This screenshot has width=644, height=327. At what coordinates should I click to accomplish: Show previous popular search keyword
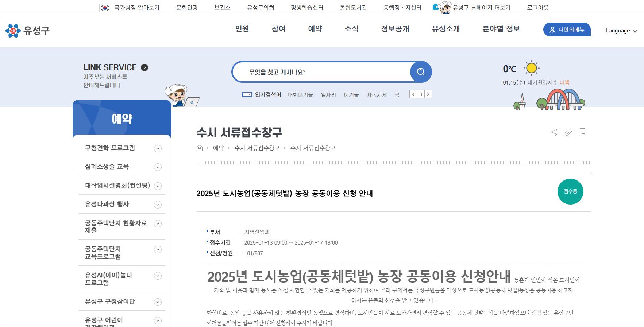[x=413, y=94]
